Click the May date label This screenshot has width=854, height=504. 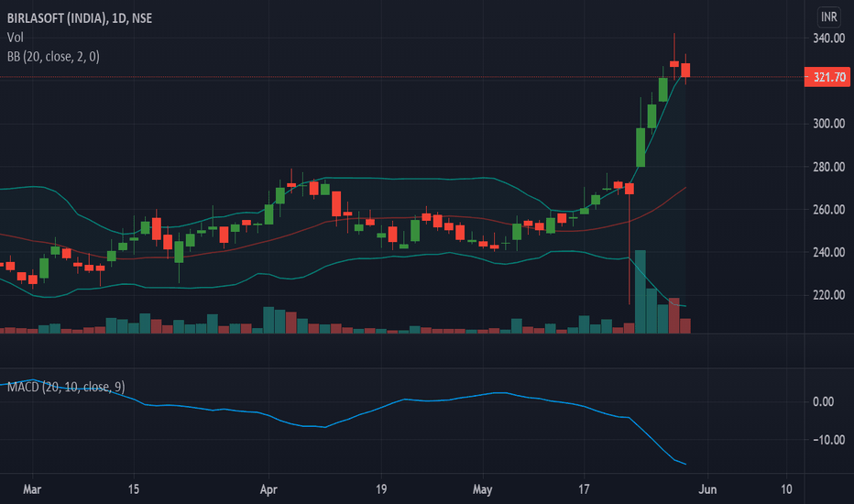[x=483, y=489]
